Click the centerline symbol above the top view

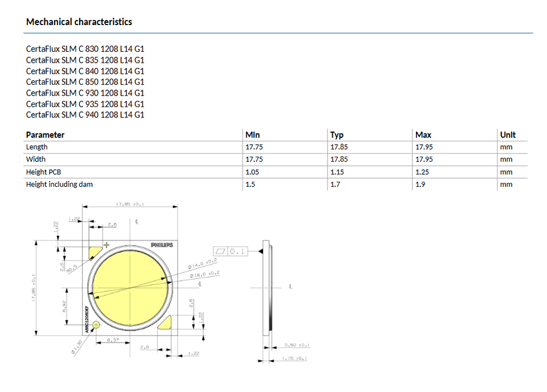point(138,221)
